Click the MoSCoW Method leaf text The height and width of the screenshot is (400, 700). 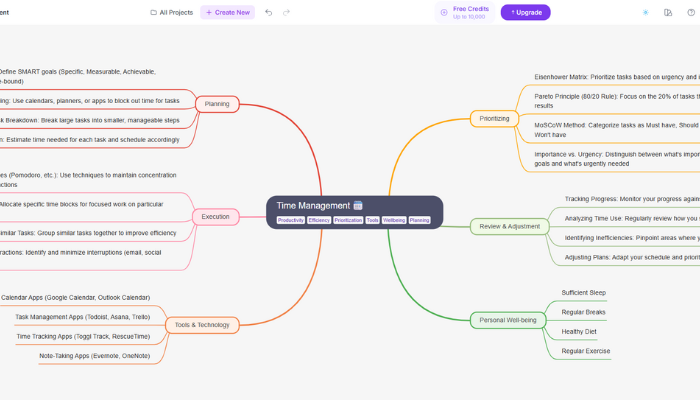coord(617,130)
